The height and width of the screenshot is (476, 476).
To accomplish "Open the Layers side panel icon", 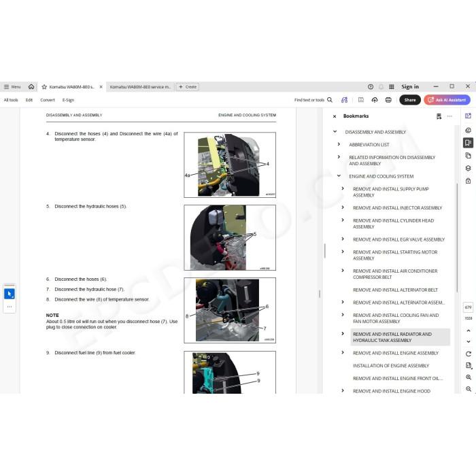I will (468, 168).
